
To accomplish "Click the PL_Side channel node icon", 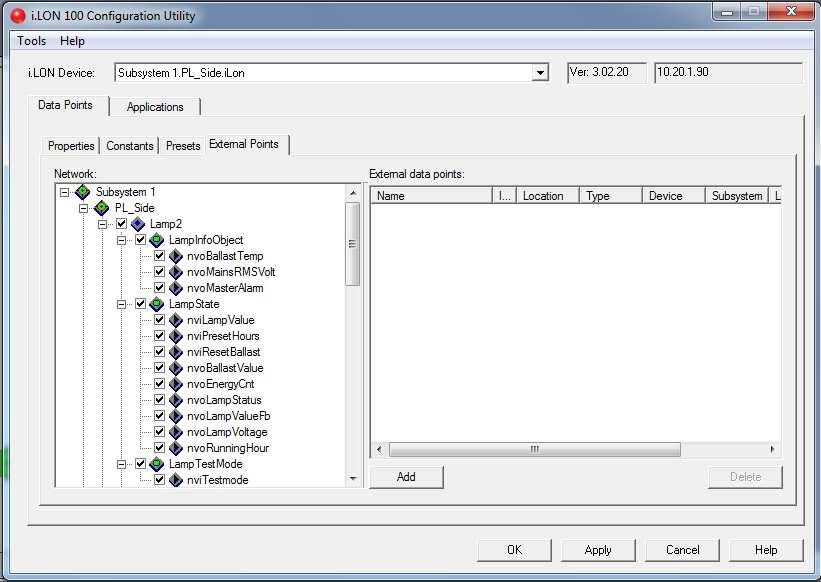I will point(102,208).
